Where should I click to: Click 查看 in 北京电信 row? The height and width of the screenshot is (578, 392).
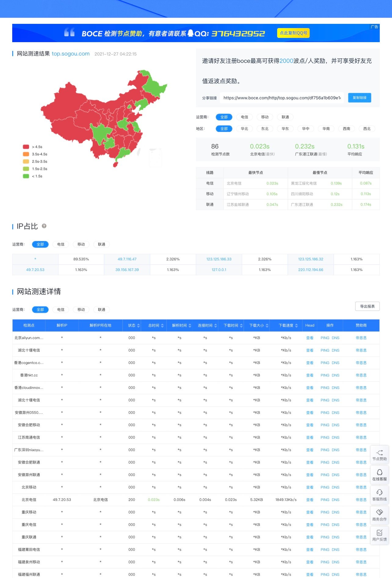310,500
